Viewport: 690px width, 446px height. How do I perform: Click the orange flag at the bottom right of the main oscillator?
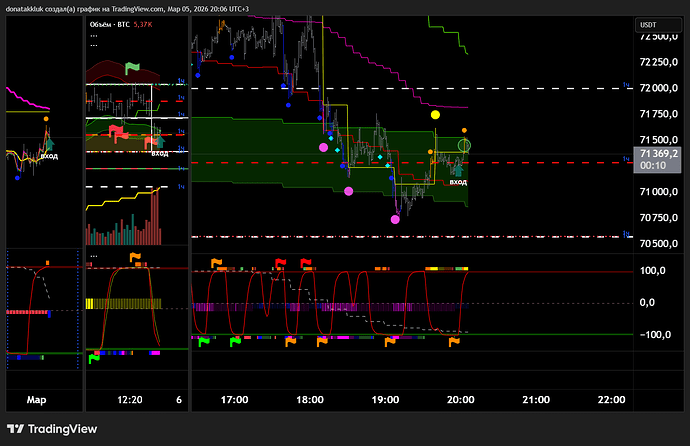point(454,342)
